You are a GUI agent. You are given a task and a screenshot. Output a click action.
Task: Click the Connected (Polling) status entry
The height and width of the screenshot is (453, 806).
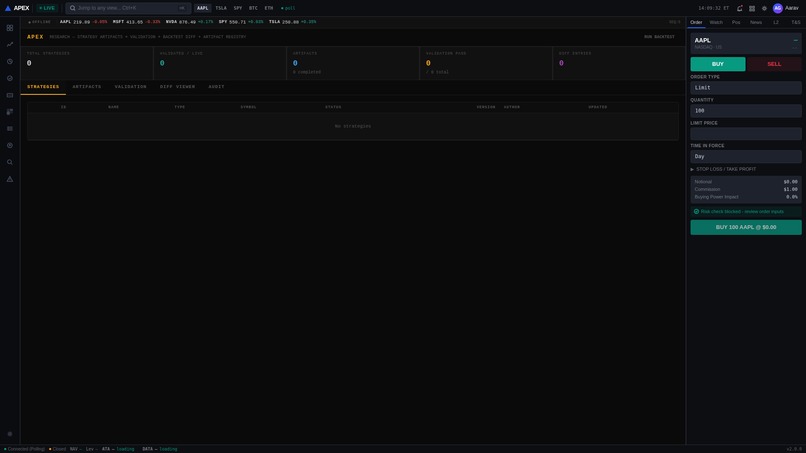tap(24, 449)
